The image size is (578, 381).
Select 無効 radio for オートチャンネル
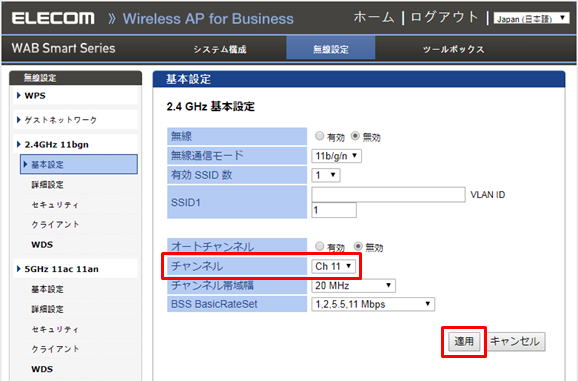click(358, 246)
